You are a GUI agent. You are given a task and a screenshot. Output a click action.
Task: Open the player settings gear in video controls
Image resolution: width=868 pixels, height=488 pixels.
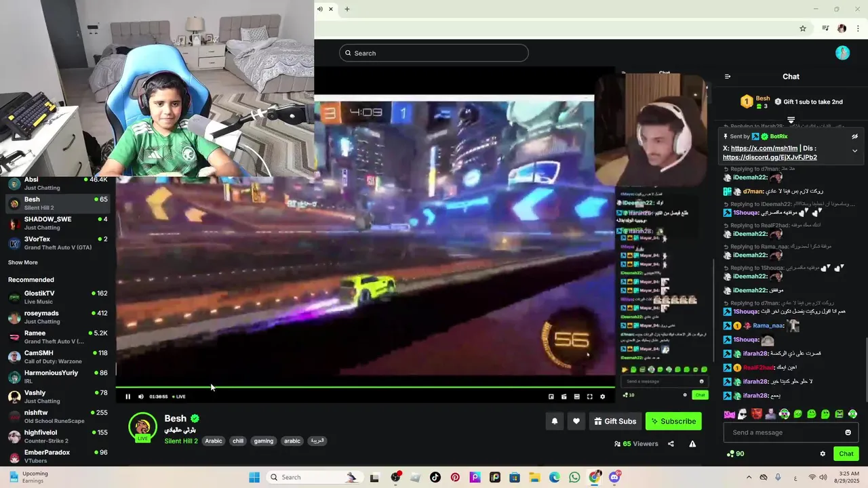(x=602, y=396)
